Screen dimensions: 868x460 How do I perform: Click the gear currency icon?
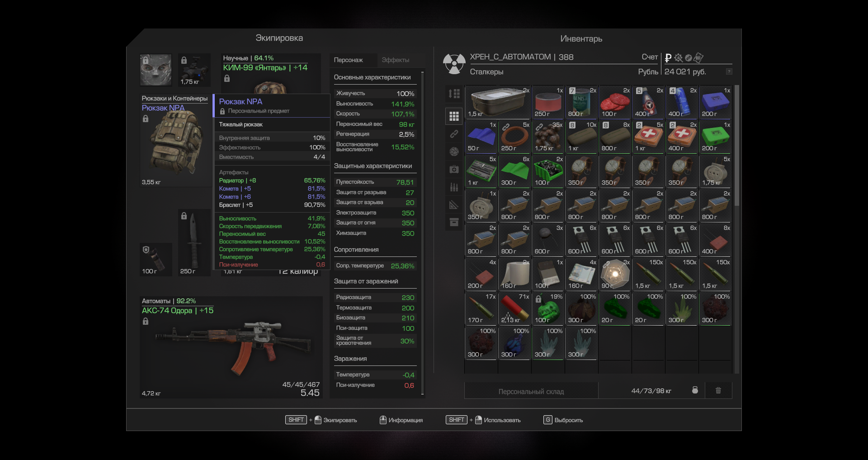coord(678,58)
